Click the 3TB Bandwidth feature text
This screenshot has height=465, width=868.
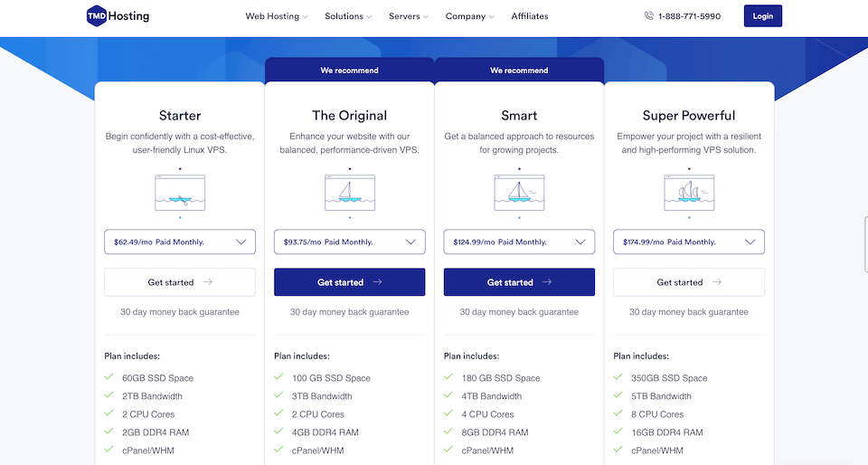tap(322, 396)
